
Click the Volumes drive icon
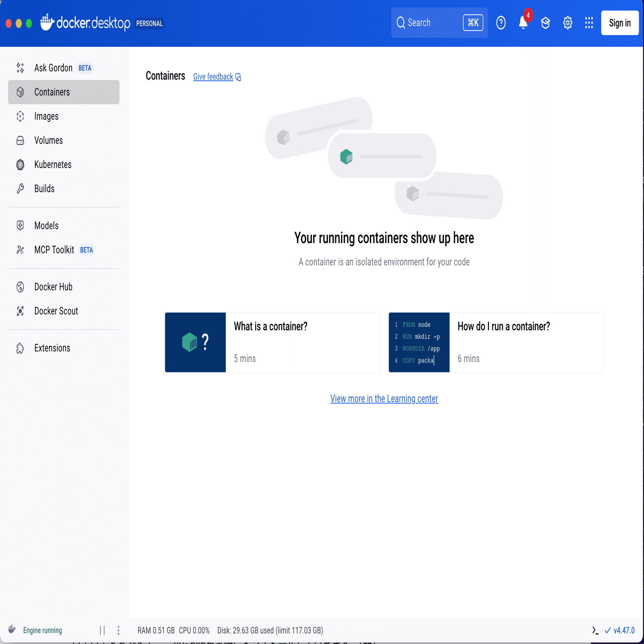[x=20, y=140]
